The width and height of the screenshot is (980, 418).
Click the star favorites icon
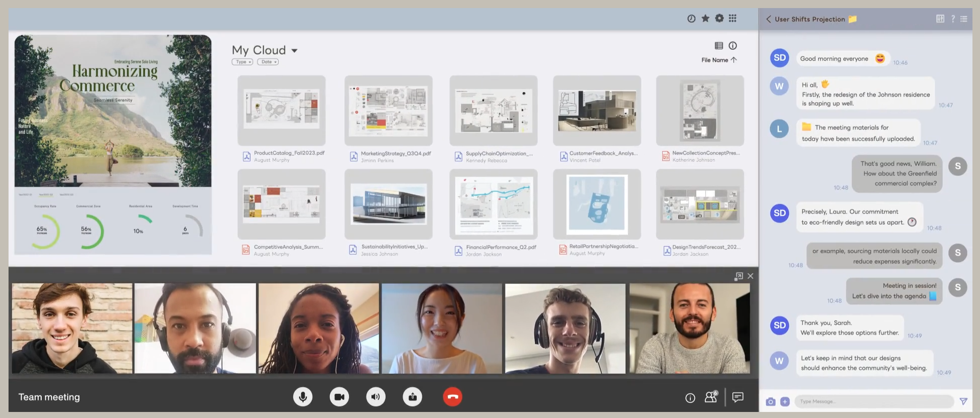point(705,18)
